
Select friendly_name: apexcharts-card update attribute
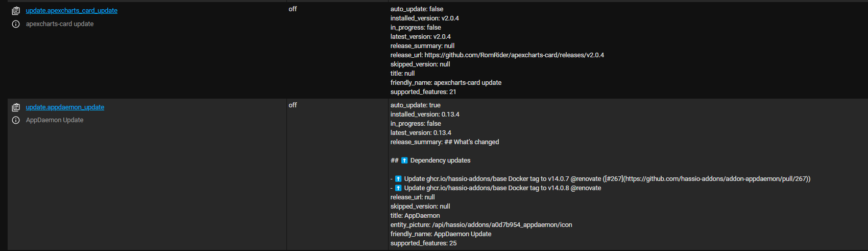click(446, 83)
